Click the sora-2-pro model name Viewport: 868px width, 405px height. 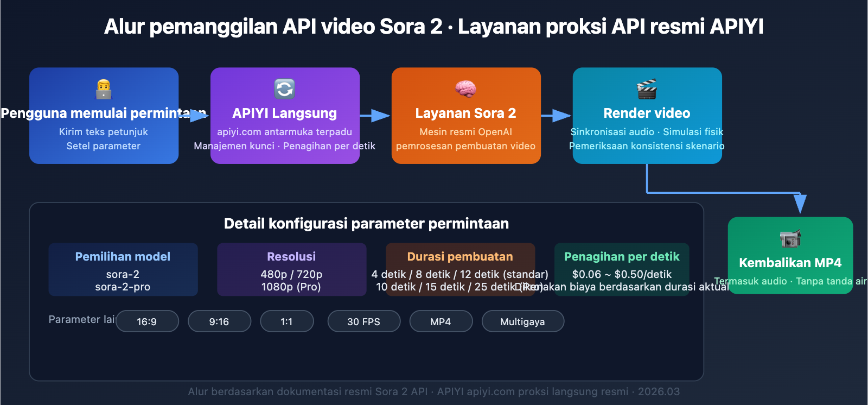tap(123, 287)
